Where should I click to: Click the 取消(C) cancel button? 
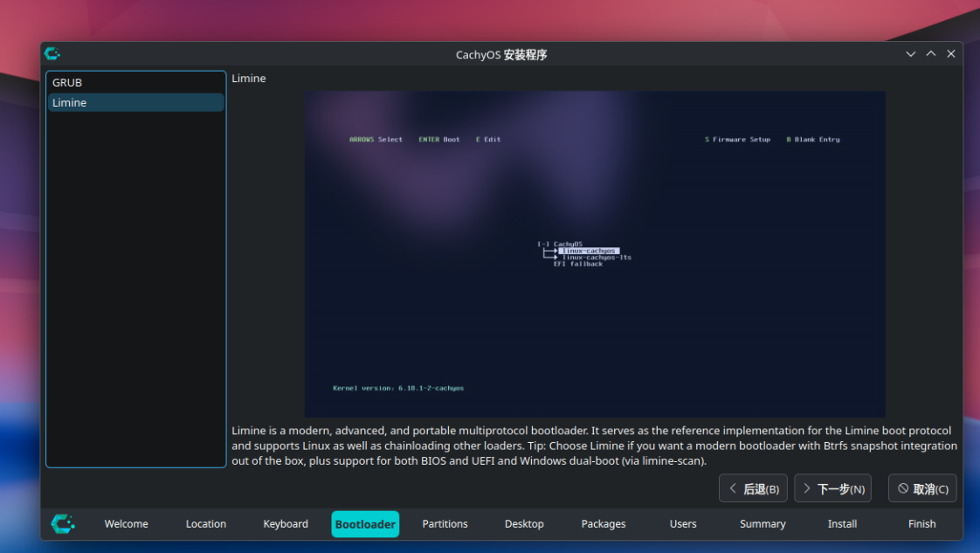(x=922, y=488)
